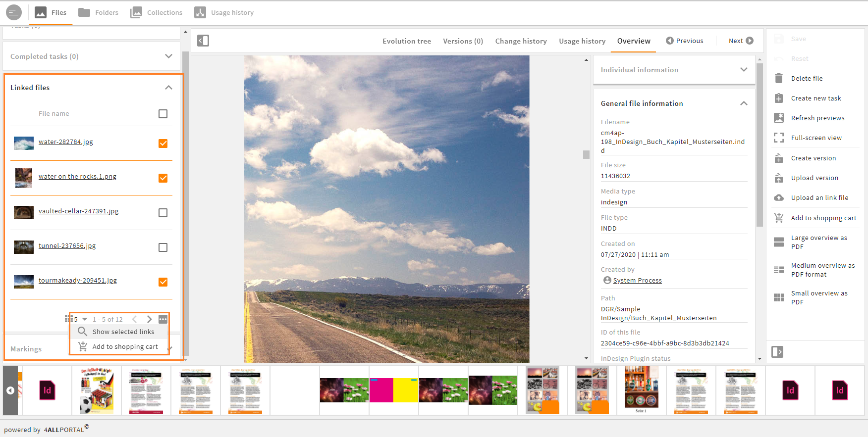This screenshot has width=868, height=437.
Task: Go to Next file
Action: tap(741, 41)
